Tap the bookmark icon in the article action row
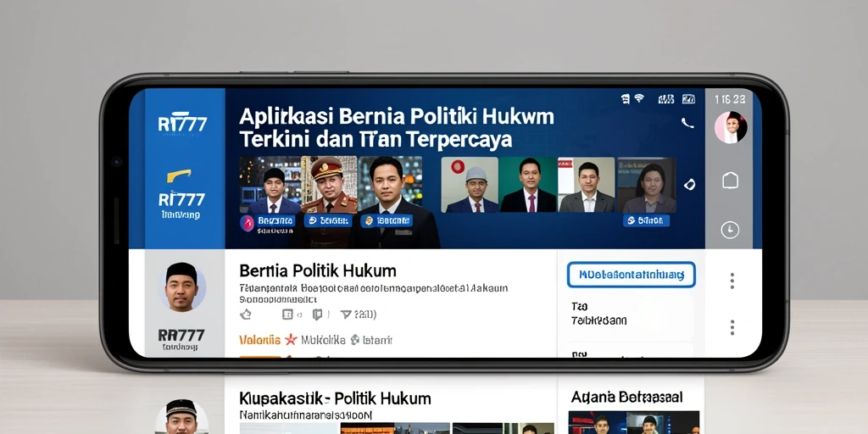Image resolution: width=868 pixels, height=434 pixels. (317, 314)
